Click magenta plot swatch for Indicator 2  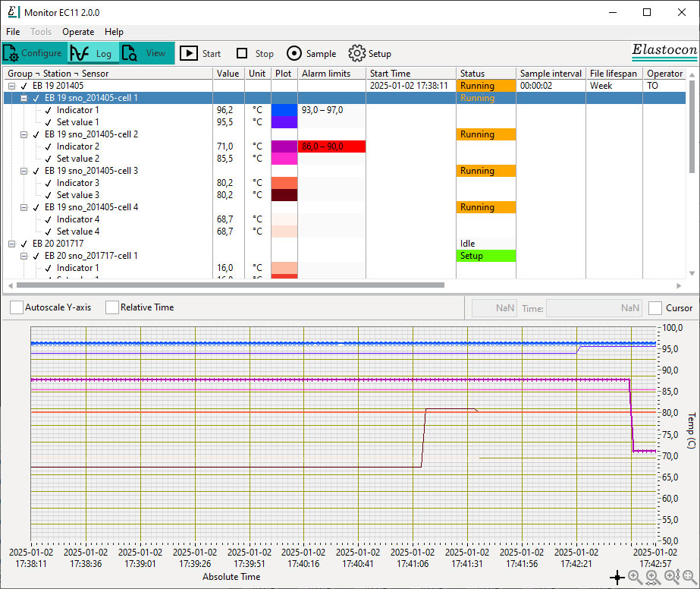pyautogui.click(x=284, y=146)
